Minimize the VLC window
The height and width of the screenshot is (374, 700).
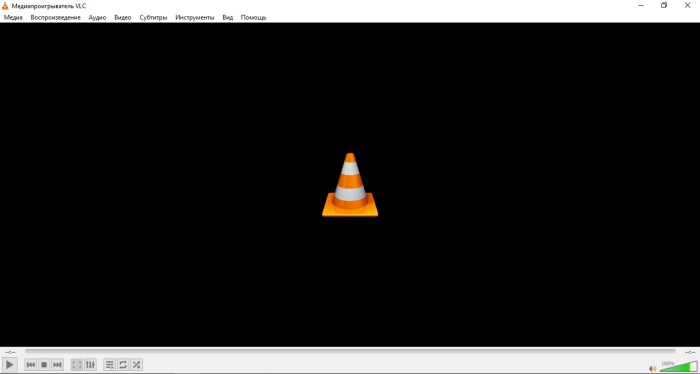641,6
